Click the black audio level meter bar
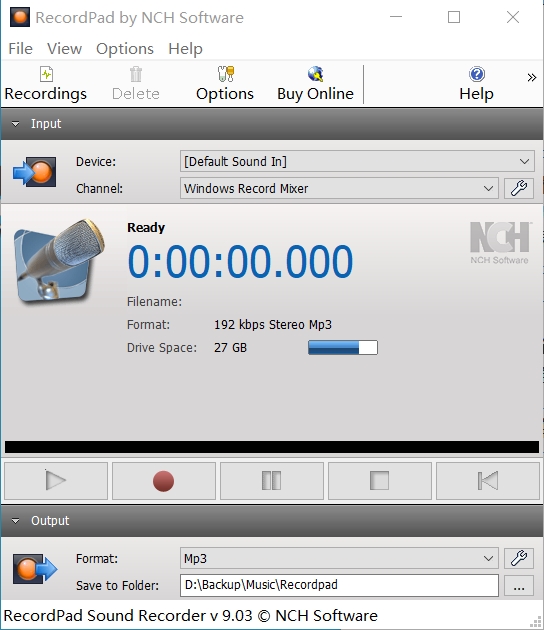The width and height of the screenshot is (544, 630). point(272,447)
